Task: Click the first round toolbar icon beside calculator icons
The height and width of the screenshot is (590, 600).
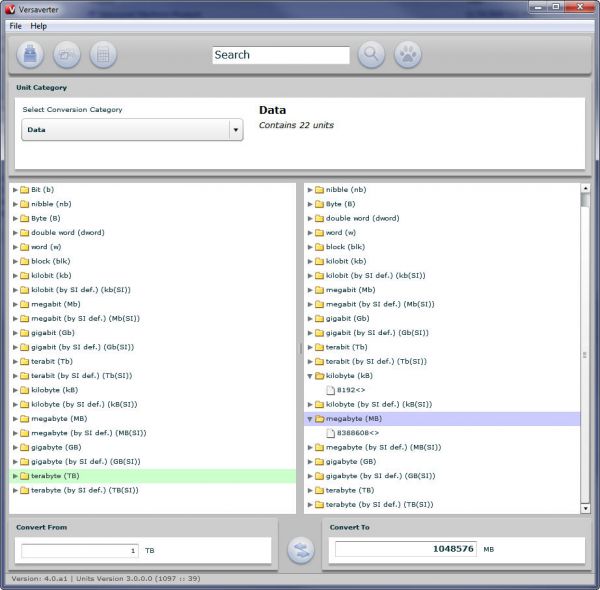Action: pyautogui.click(x=30, y=55)
